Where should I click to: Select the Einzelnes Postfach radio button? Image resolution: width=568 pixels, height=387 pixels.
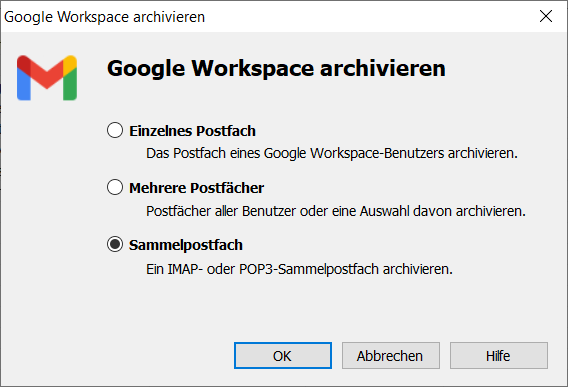(x=115, y=130)
